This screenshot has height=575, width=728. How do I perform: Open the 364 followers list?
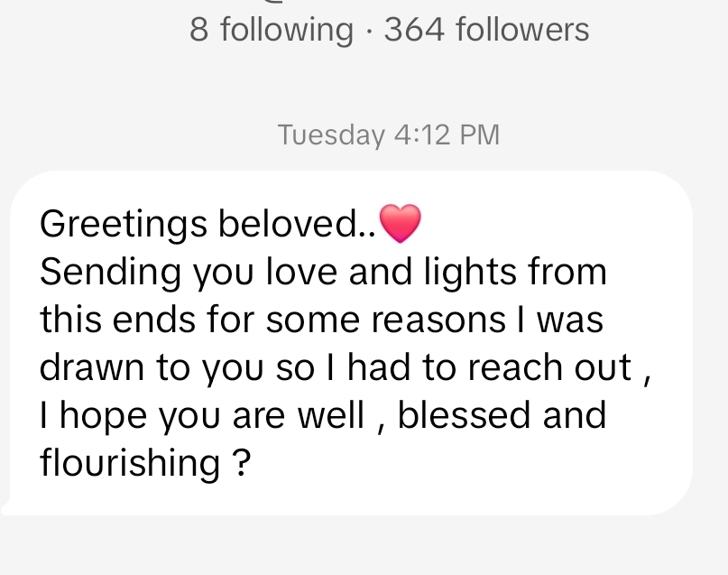click(x=486, y=30)
